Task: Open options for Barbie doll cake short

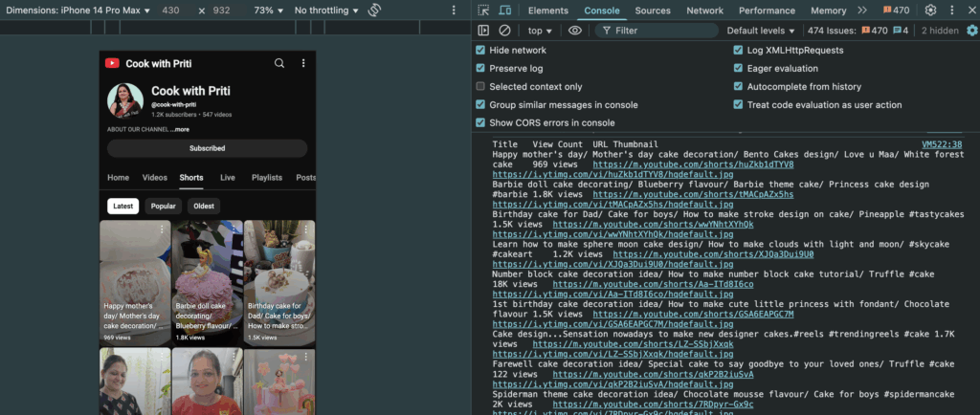Action: tap(234, 229)
